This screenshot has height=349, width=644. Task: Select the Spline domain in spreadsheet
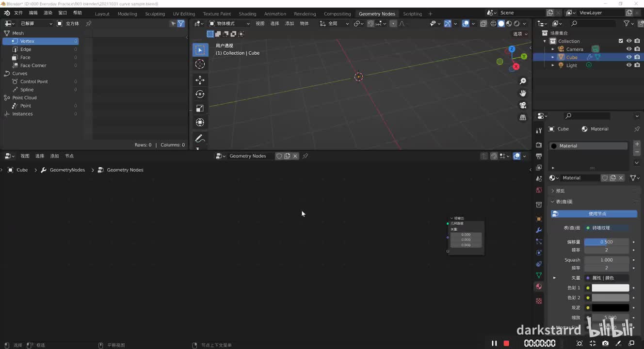point(40,90)
